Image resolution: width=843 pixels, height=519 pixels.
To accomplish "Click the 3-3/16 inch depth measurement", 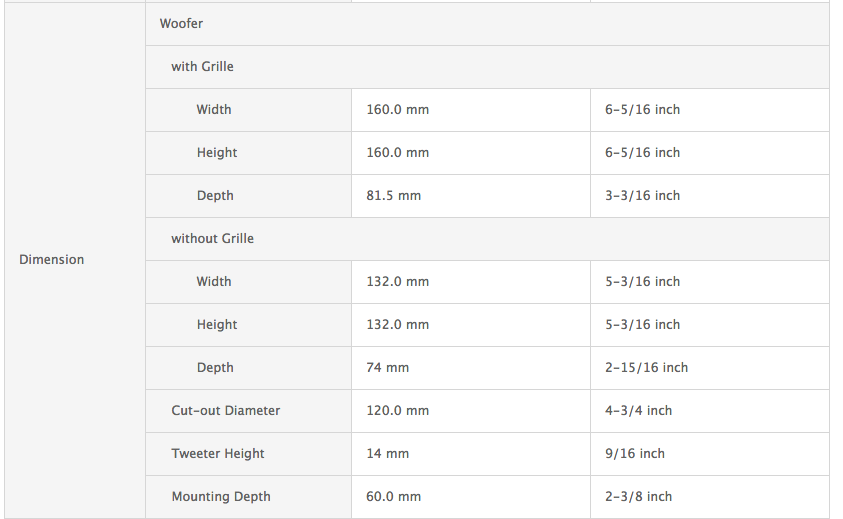I will (x=642, y=196).
